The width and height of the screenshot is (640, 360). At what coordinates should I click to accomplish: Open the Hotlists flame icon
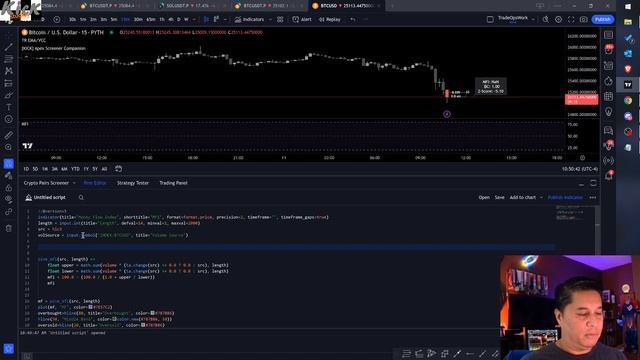(x=609, y=81)
